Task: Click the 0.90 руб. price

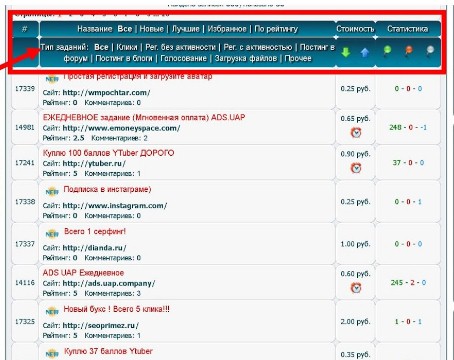Action: click(355, 154)
